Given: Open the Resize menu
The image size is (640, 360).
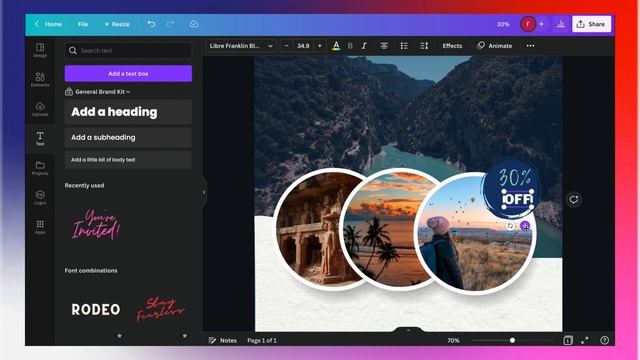Looking at the screenshot, I should tap(117, 24).
